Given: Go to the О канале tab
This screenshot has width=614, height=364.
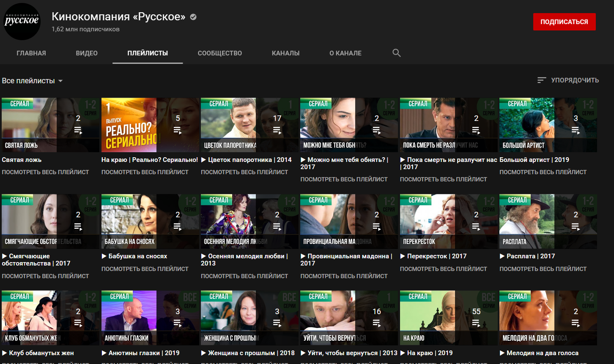Looking at the screenshot, I should (x=345, y=53).
